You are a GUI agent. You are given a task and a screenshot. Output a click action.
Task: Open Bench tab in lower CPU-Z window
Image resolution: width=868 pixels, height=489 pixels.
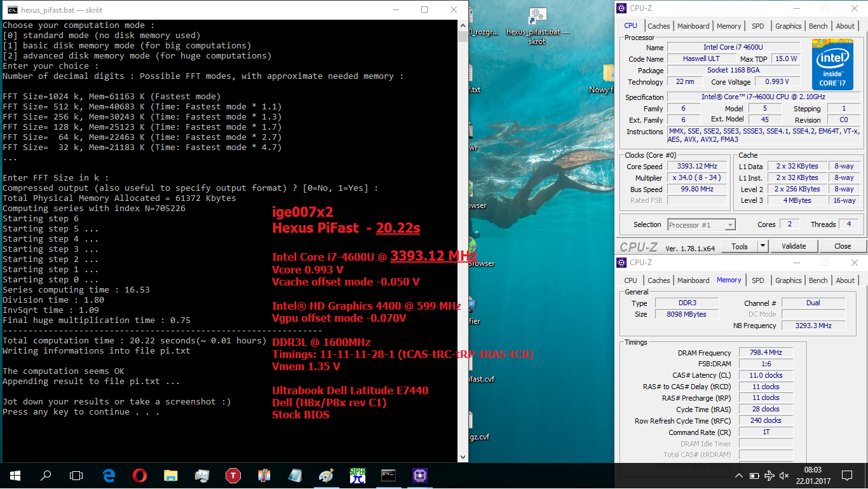click(818, 280)
